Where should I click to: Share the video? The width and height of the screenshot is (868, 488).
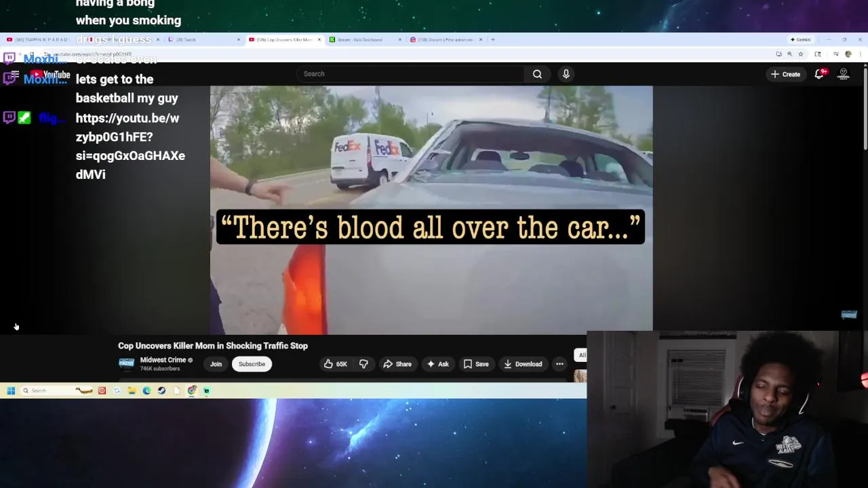pyautogui.click(x=397, y=364)
